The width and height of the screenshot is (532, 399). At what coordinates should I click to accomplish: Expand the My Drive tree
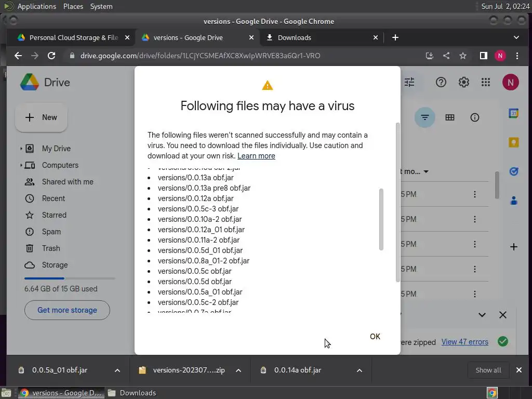pyautogui.click(x=21, y=148)
